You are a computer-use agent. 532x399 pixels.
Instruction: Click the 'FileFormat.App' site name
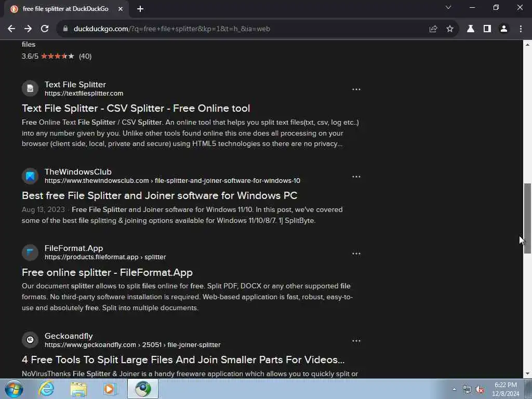tap(74, 248)
